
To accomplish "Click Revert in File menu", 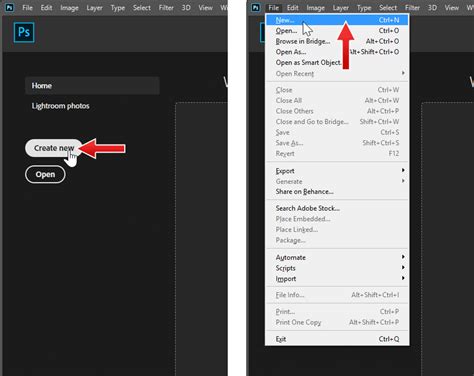I will tap(337, 154).
